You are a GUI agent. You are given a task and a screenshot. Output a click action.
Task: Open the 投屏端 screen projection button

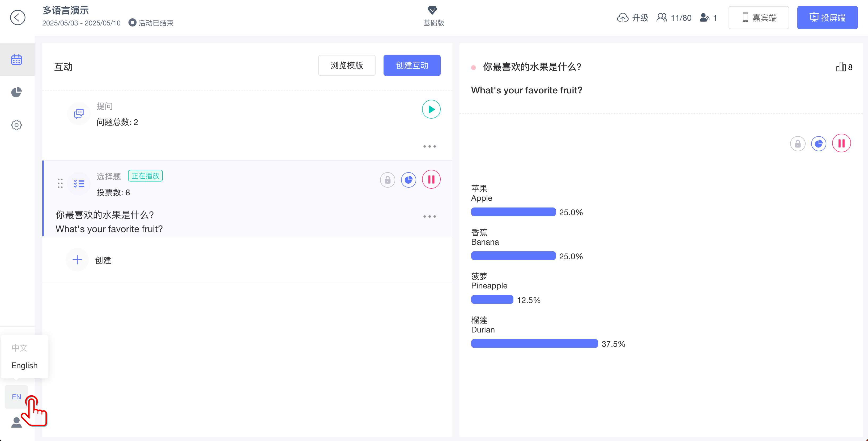827,18
